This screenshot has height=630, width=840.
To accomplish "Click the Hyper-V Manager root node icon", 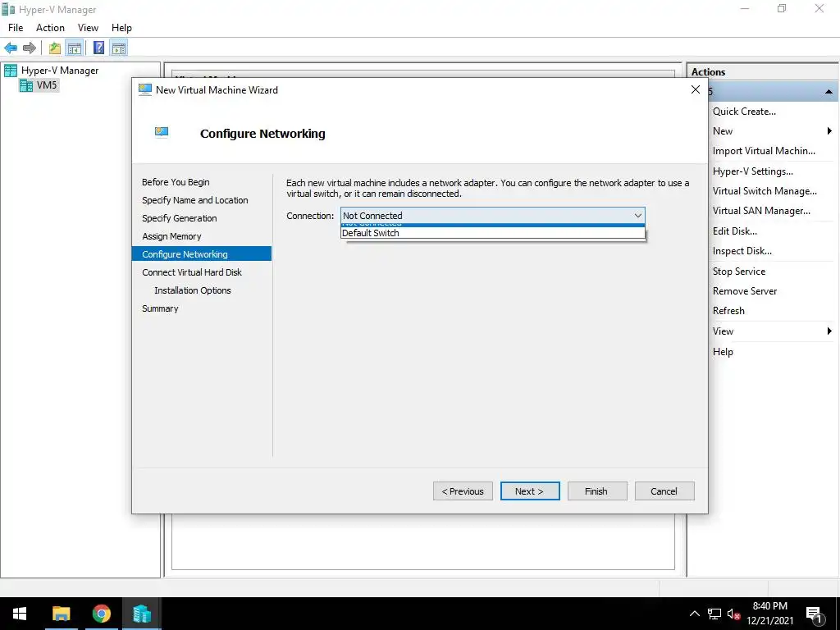I will point(10,71).
